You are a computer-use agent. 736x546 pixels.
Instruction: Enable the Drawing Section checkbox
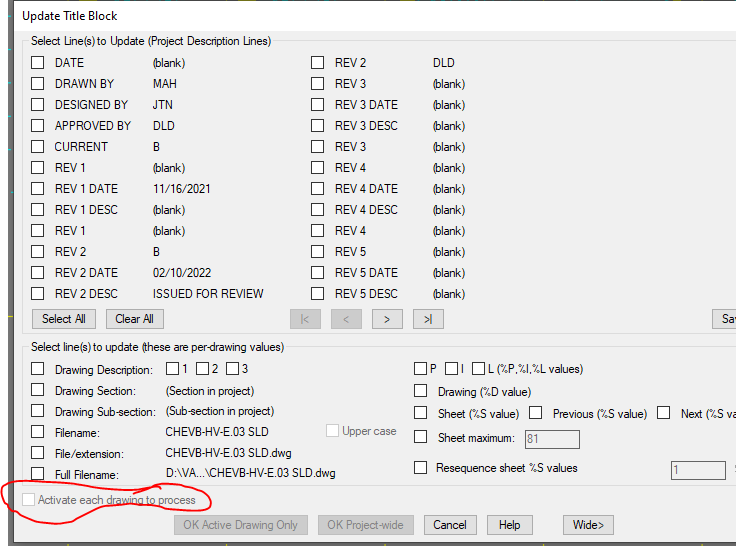[38, 390]
